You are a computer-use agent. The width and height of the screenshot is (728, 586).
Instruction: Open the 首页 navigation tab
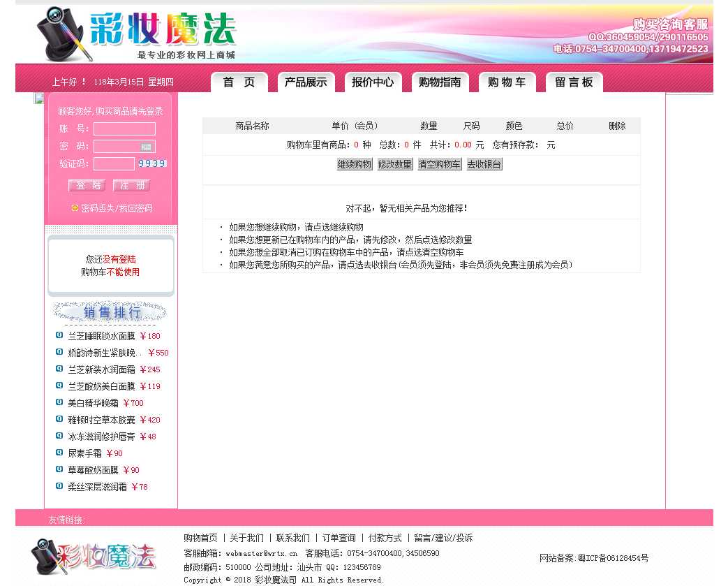[x=239, y=82]
